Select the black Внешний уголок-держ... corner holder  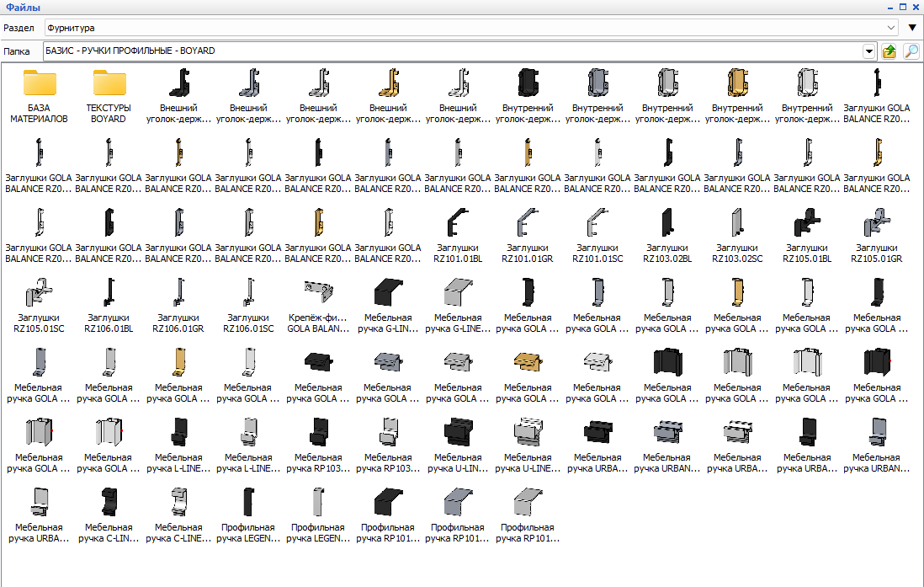(x=178, y=97)
